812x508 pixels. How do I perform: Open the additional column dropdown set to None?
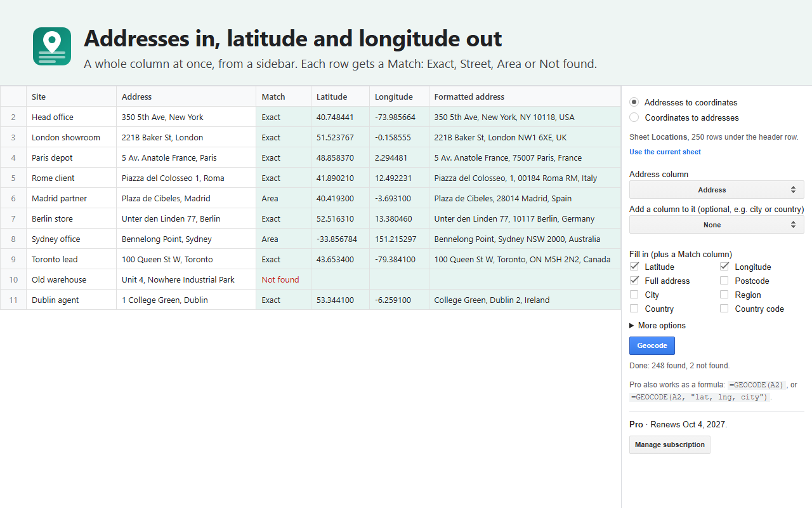point(716,225)
